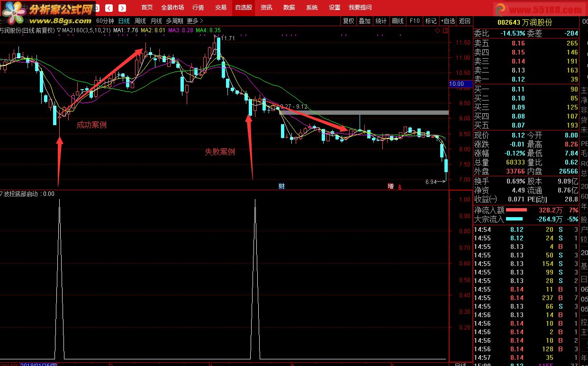Switch to 多周期 multi-period view
Screen dimensions: 588x366
tap(174, 21)
